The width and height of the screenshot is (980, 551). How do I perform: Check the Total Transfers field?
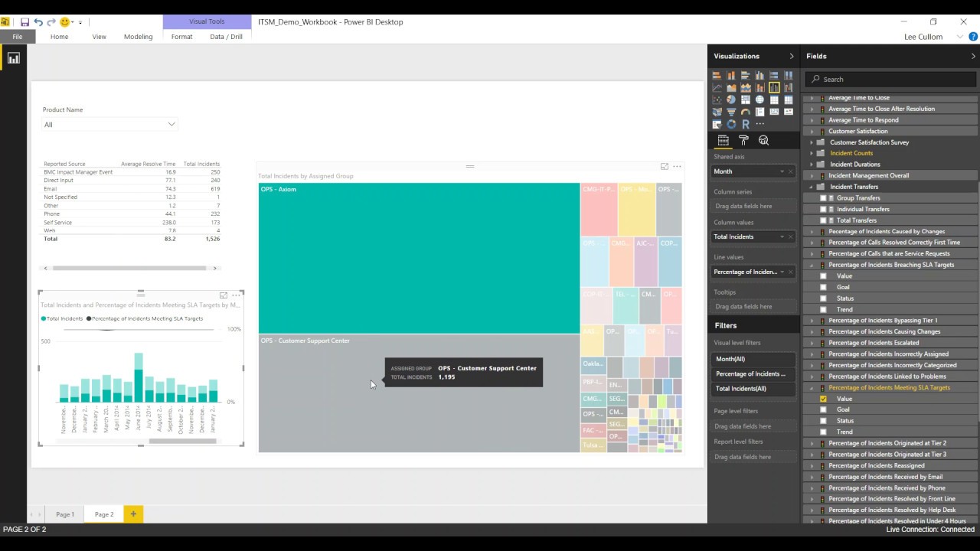(x=823, y=220)
